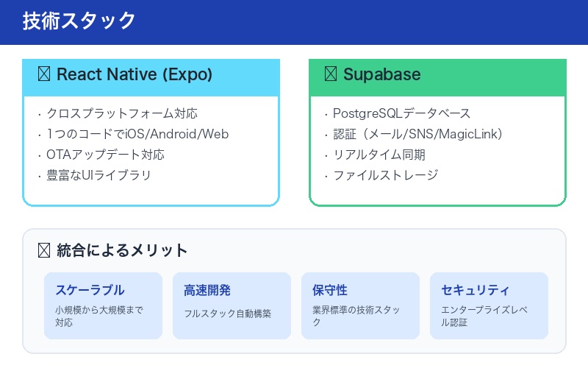Open the 保守性 merit card
The width and height of the screenshot is (588, 368).
360,305
